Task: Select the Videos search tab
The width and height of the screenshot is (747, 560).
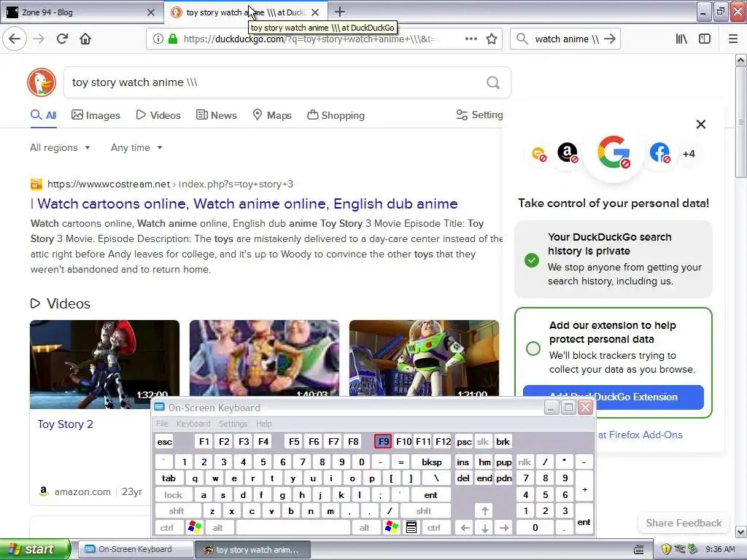Action: click(158, 115)
